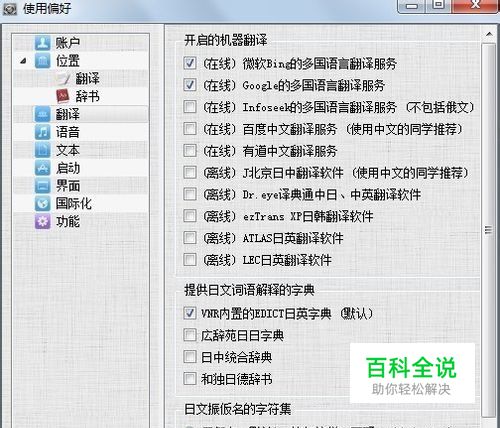Uncheck the 微软Bing translation service

pyautogui.click(x=190, y=63)
